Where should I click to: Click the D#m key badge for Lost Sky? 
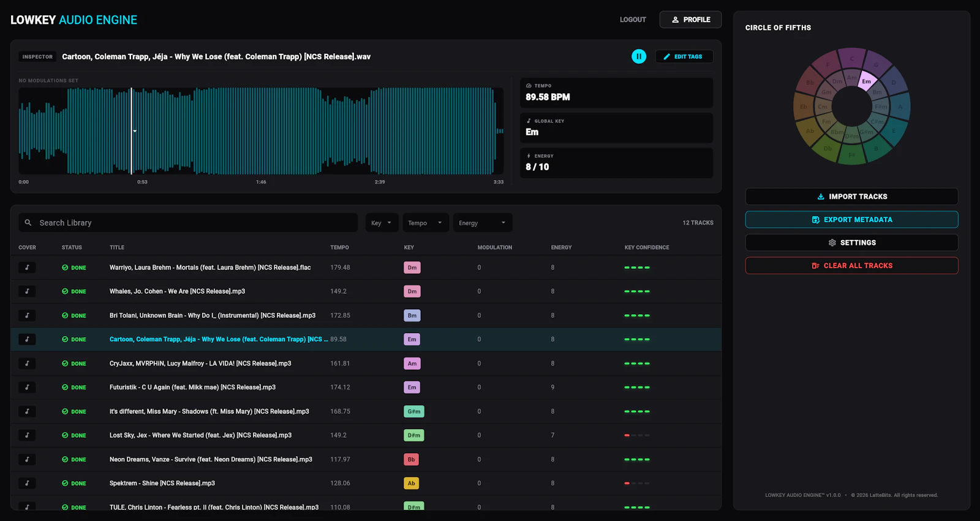[x=414, y=435]
